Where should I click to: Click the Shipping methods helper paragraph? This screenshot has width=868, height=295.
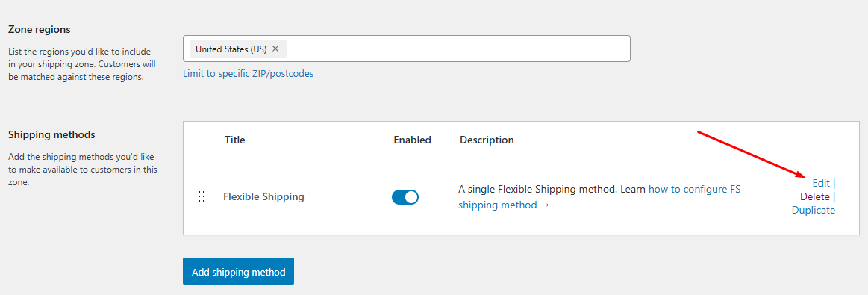pos(83,170)
